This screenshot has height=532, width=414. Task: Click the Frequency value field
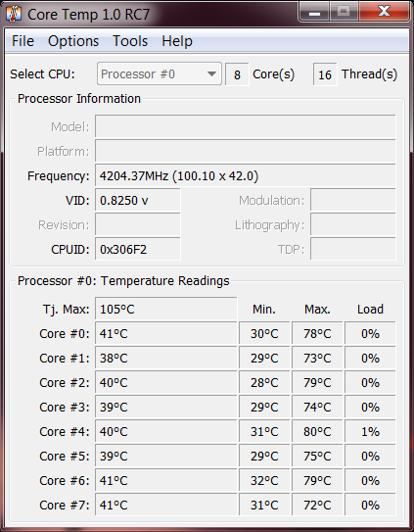coord(245,175)
